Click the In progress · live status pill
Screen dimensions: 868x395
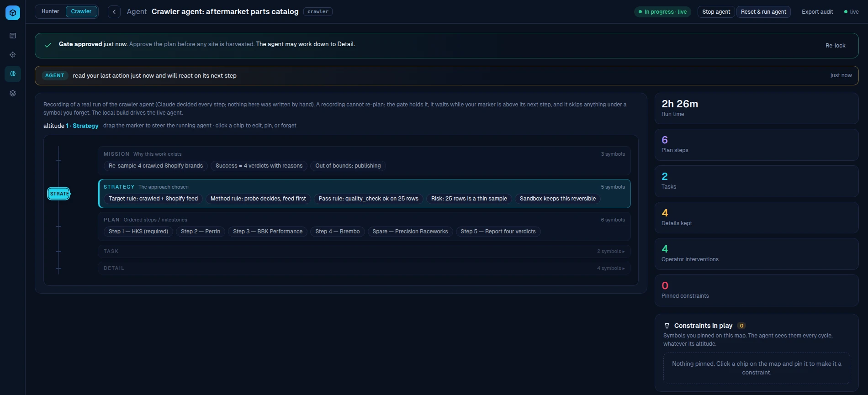pyautogui.click(x=662, y=12)
